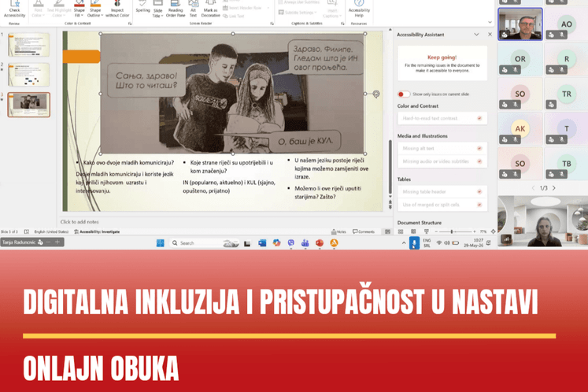Go to next participants page
Screen dimensions: 588x392
(x=554, y=188)
